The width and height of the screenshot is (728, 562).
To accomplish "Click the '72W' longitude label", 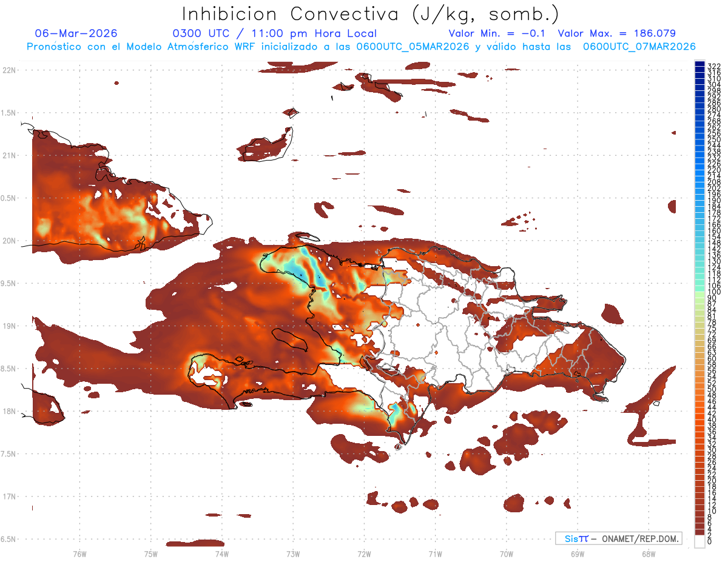I will coord(364,554).
